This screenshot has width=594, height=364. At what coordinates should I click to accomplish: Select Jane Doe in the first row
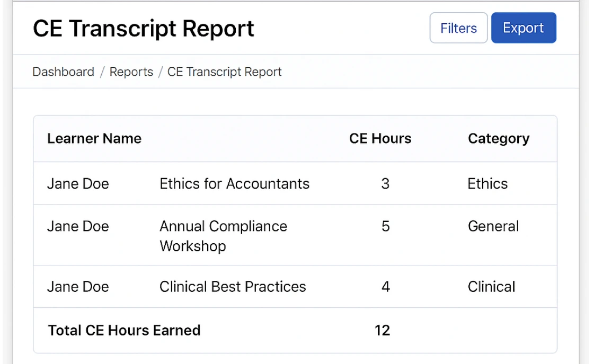coord(78,183)
